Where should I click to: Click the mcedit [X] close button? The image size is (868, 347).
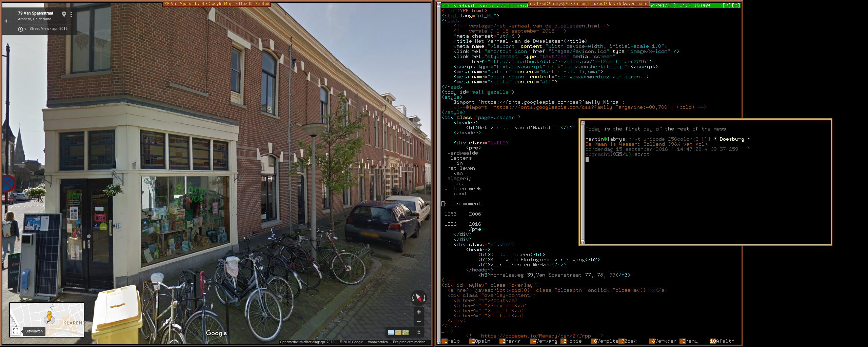[x=736, y=5]
